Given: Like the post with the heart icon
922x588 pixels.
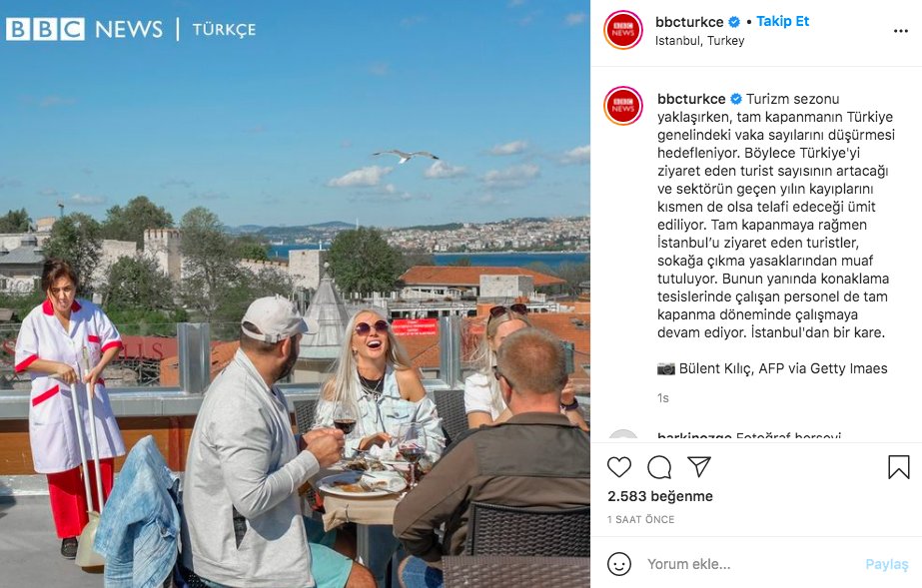Looking at the screenshot, I should point(618,467).
